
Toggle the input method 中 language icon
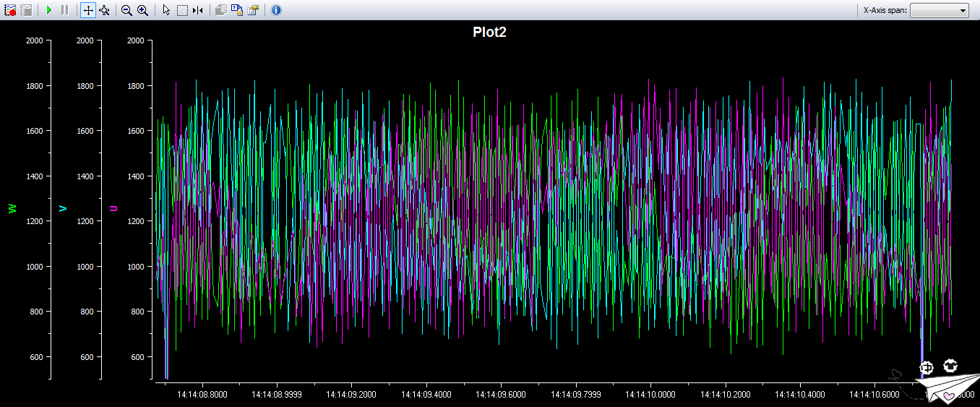pos(927,367)
